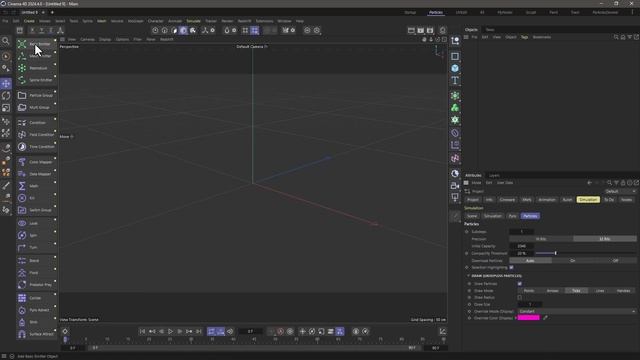Switch to the Simulation attribute tab

click(588, 200)
